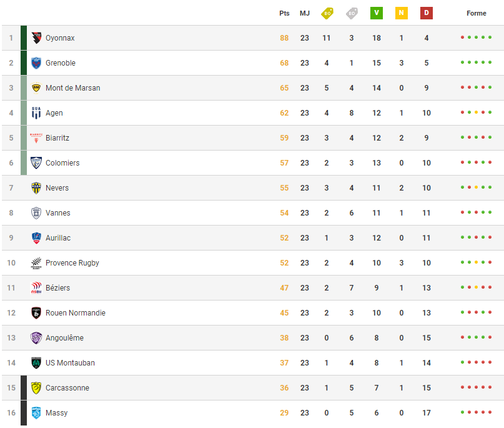
Task: Select the Provence Rugby fern logo
Action: (x=36, y=263)
